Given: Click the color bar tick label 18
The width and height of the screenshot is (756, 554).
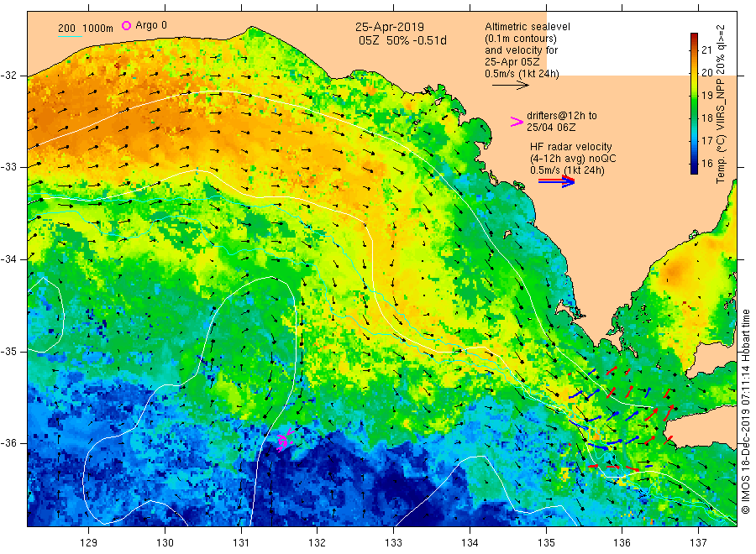Looking at the screenshot, I should click(x=706, y=118).
